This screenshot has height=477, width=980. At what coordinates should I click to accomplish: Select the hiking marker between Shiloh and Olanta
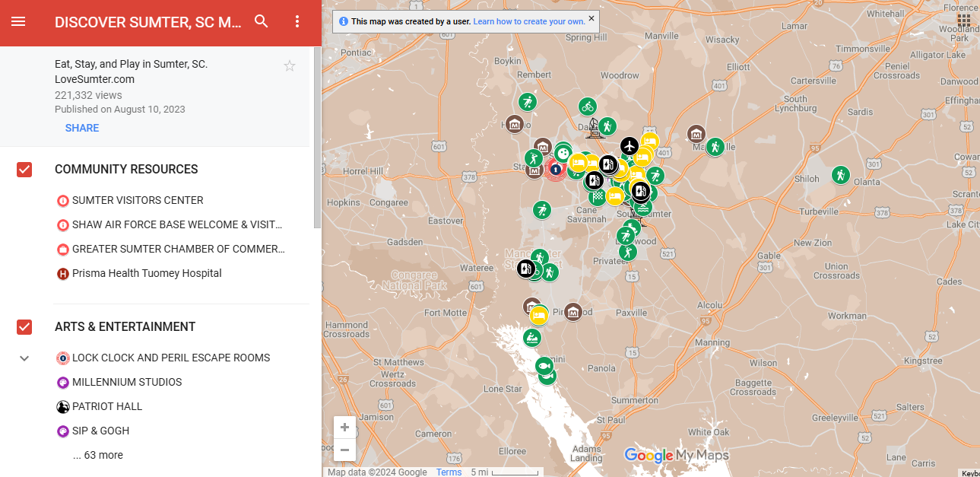point(840,174)
